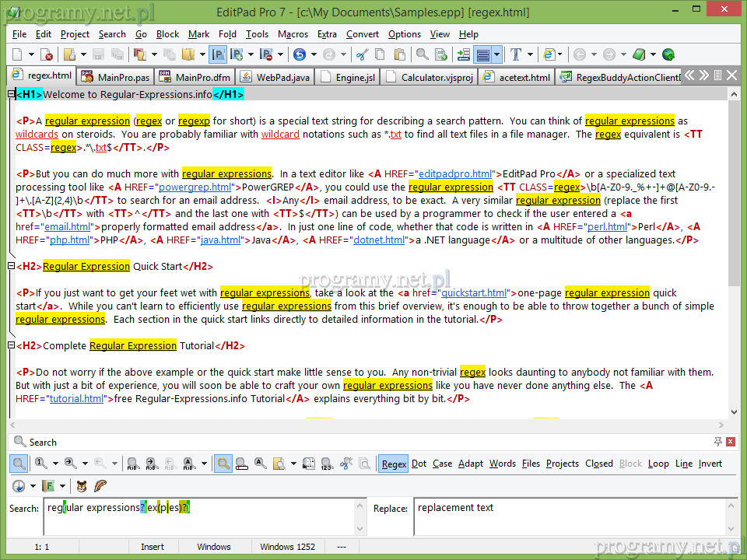Open the Macros menu
The height and width of the screenshot is (560, 747).
click(x=293, y=34)
